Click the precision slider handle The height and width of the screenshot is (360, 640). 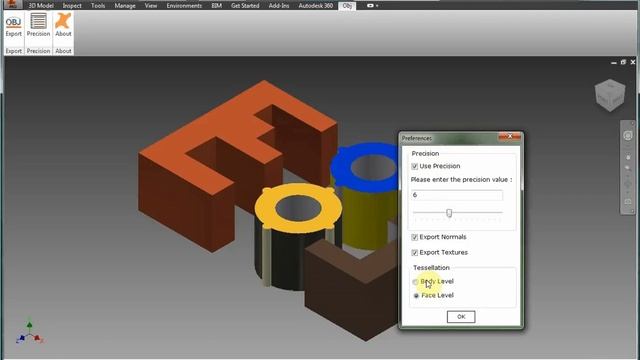click(449, 213)
